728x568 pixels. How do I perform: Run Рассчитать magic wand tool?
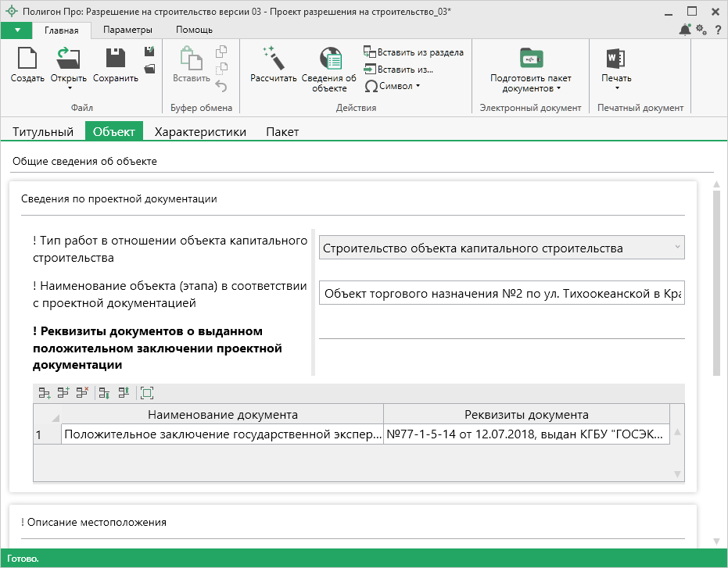(273, 59)
